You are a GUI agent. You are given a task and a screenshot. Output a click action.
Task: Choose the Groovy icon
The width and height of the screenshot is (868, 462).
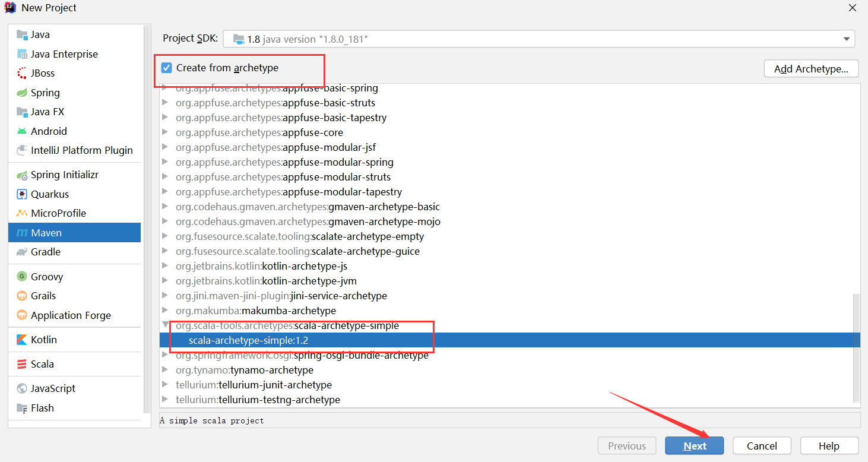coord(22,277)
